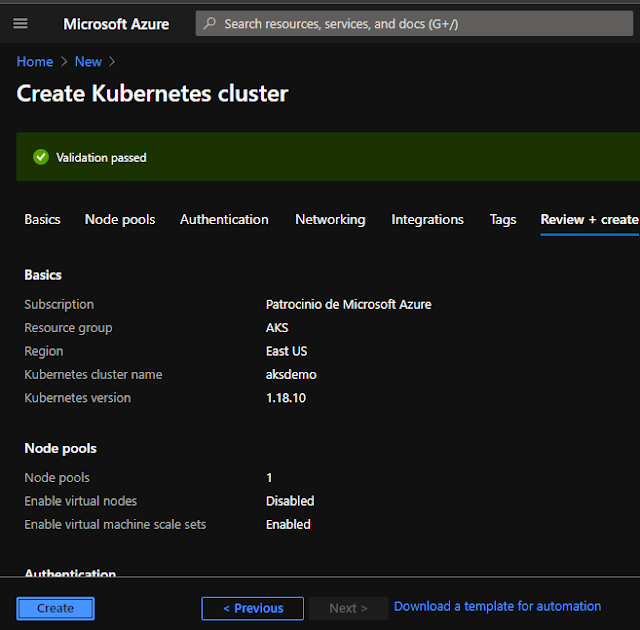
Task: Click the disabled Next button
Action: [x=348, y=608]
